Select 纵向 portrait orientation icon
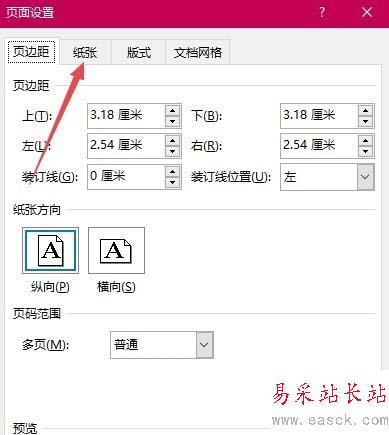Screen dimensions: 389x435 pos(50,250)
